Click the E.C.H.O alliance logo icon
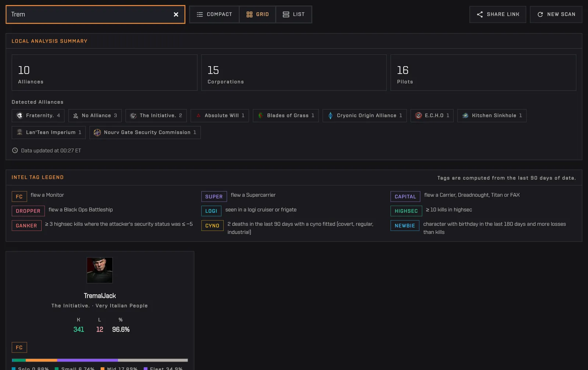The image size is (588, 370). [x=418, y=115]
